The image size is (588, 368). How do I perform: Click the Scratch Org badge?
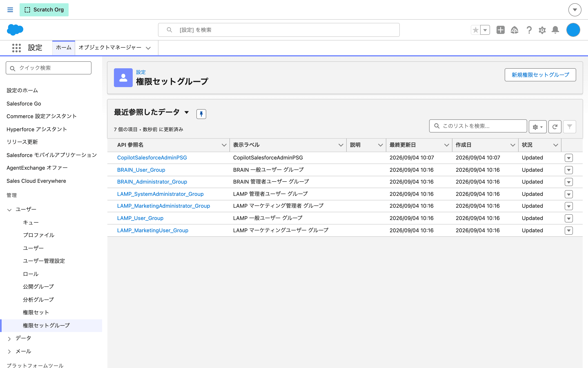point(44,10)
